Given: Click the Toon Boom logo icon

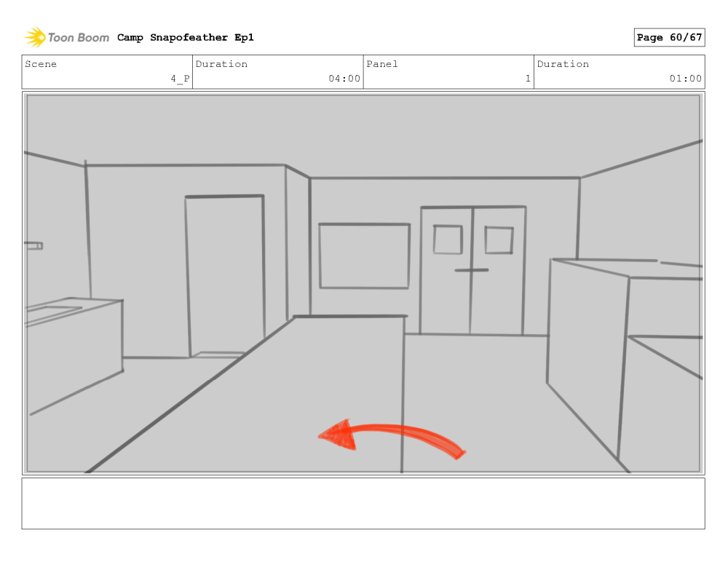Looking at the screenshot, I should 35,37.
